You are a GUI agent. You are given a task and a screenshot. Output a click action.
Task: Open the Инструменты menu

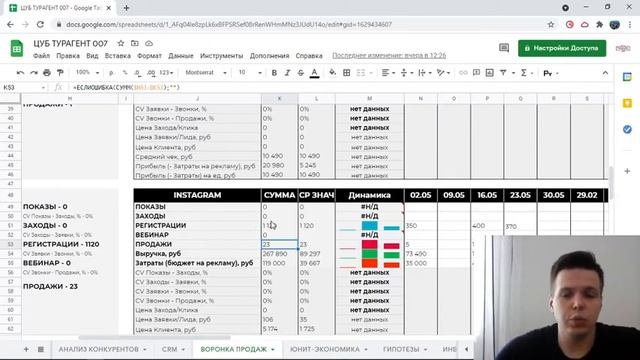tap(221, 56)
